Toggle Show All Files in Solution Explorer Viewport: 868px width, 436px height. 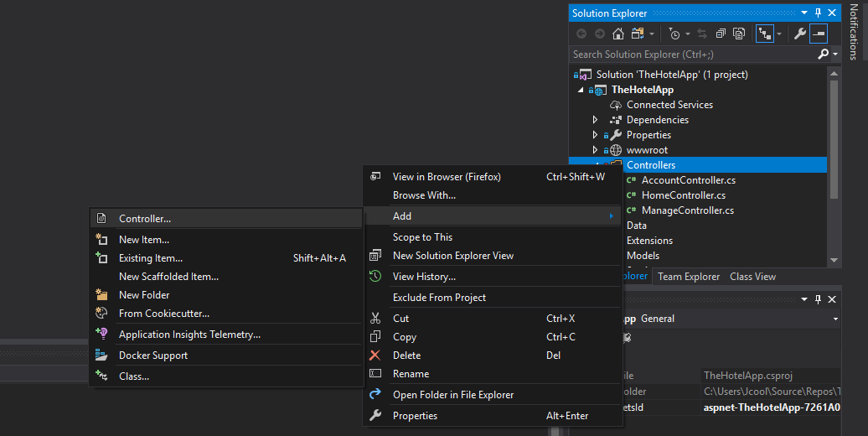(739, 34)
